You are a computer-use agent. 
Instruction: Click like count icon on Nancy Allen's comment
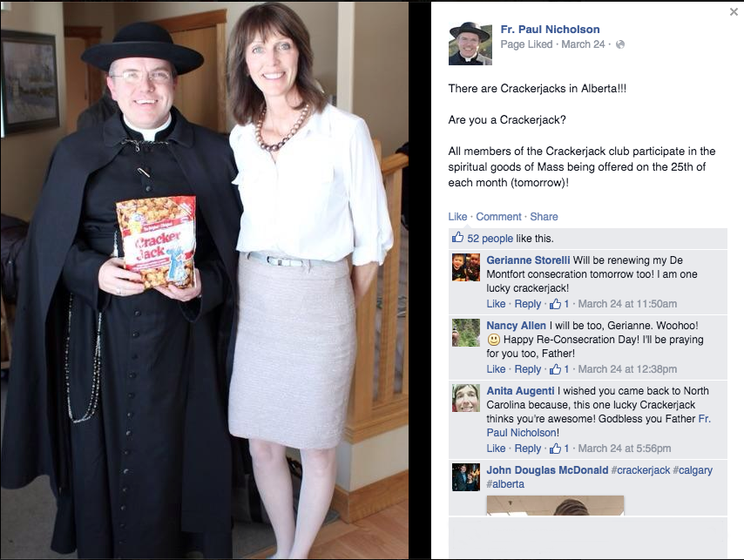coord(555,369)
